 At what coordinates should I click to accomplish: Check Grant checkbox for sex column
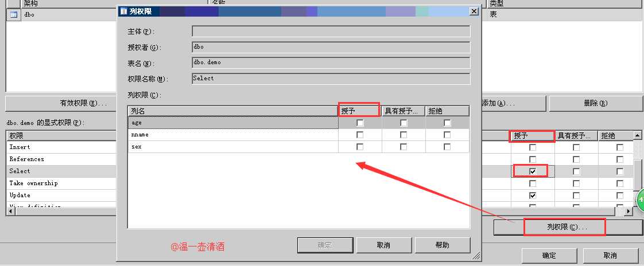pyautogui.click(x=360, y=147)
